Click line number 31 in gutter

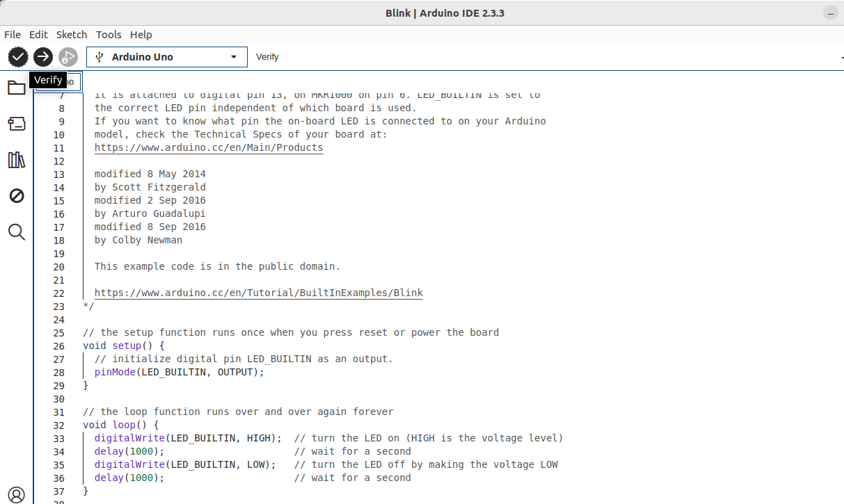[58, 412]
